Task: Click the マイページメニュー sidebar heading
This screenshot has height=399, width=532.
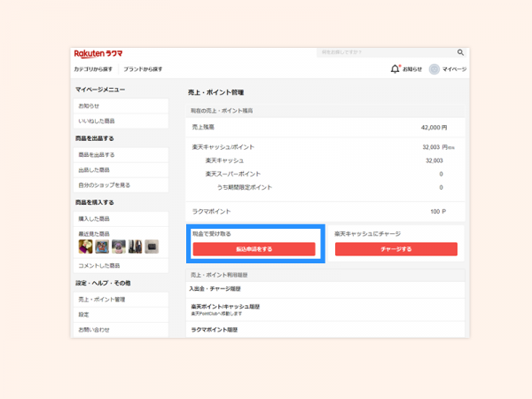Action: pyautogui.click(x=100, y=90)
